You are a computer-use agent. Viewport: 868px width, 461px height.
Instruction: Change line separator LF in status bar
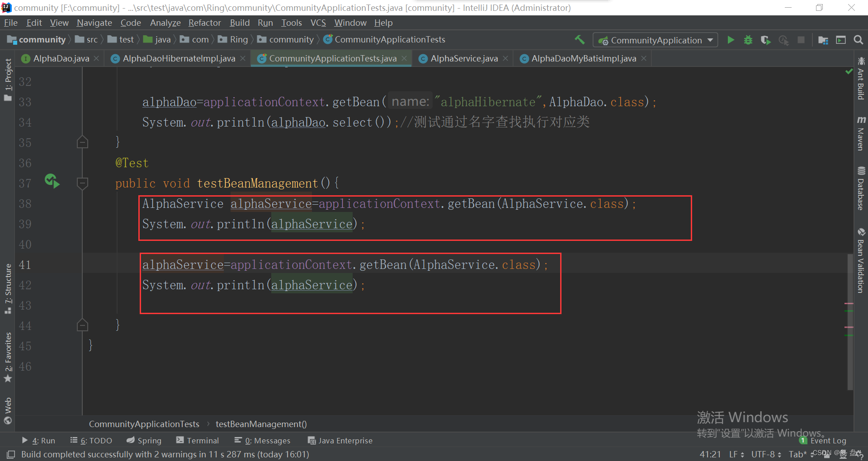point(736,454)
